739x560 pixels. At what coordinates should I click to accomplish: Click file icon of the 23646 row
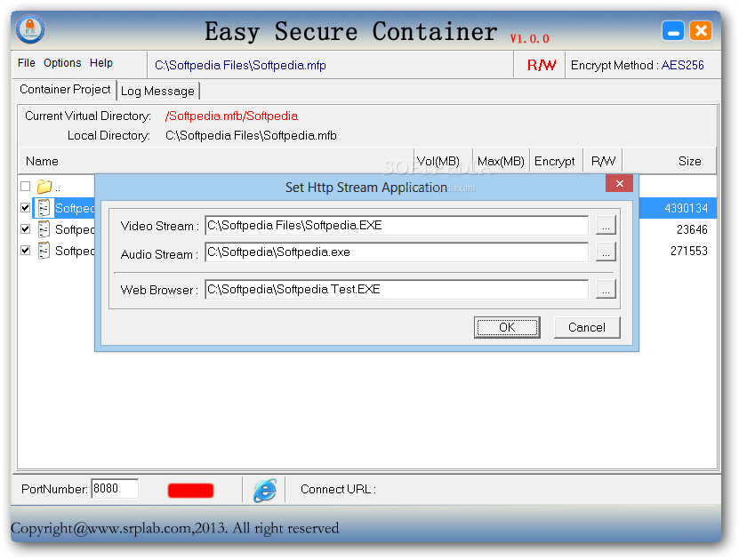point(44,229)
